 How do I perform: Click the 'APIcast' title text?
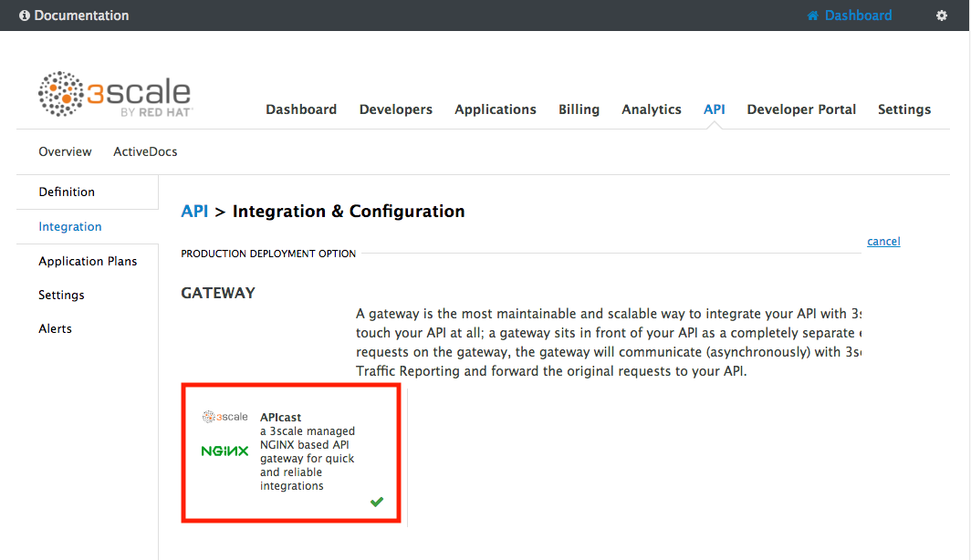pyautogui.click(x=280, y=417)
